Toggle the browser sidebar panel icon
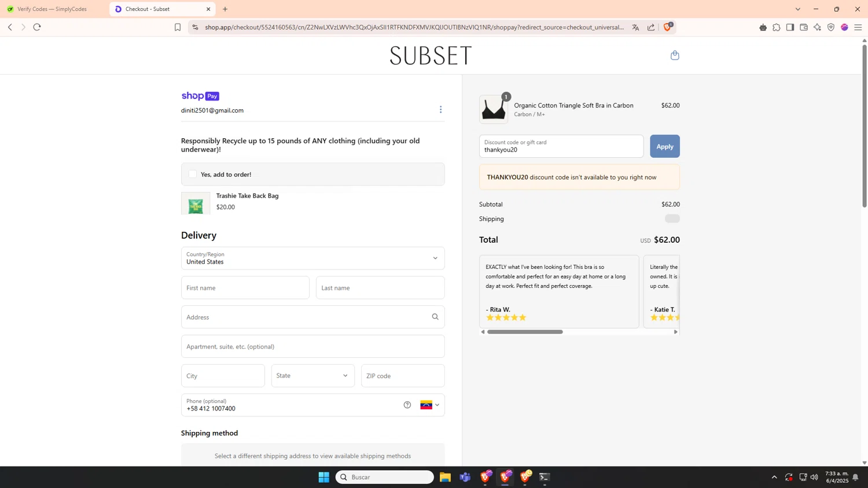This screenshot has width=868, height=488. click(x=790, y=27)
